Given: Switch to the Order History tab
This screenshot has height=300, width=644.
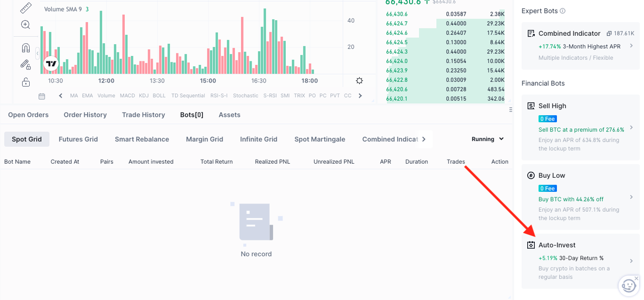Looking at the screenshot, I should tap(85, 115).
